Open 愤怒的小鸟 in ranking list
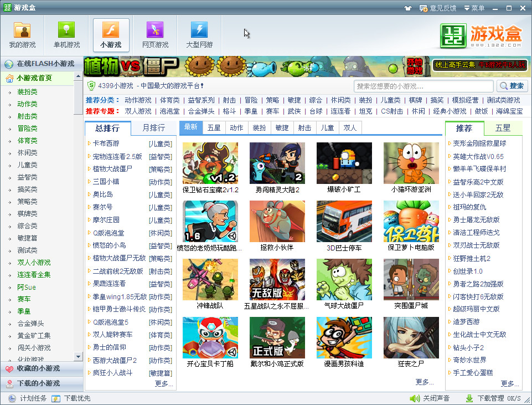The height and width of the screenshot is (405, 532). click(x=109, y=245)
